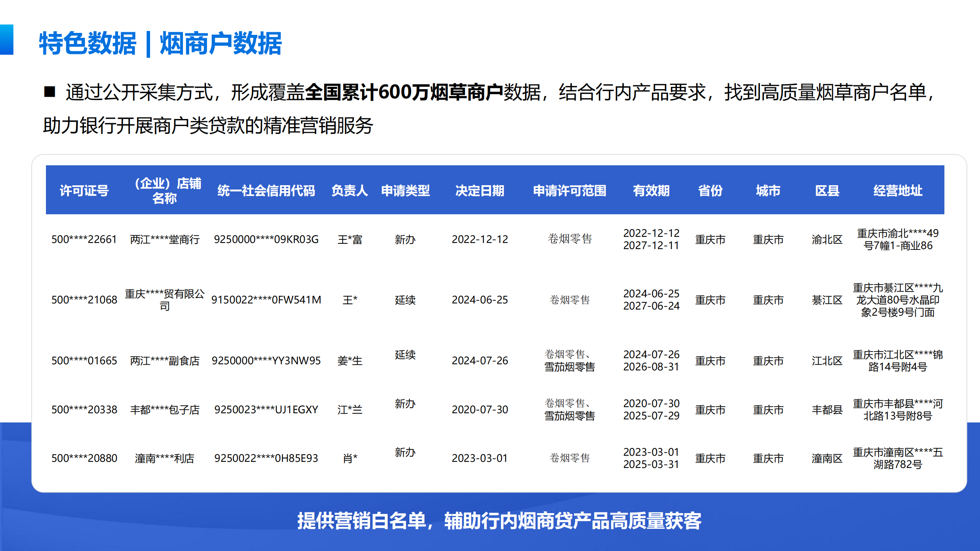Screen dimensions: 980x551
Task: Click the 申请类型 column header
Action: tap(405, 190)
